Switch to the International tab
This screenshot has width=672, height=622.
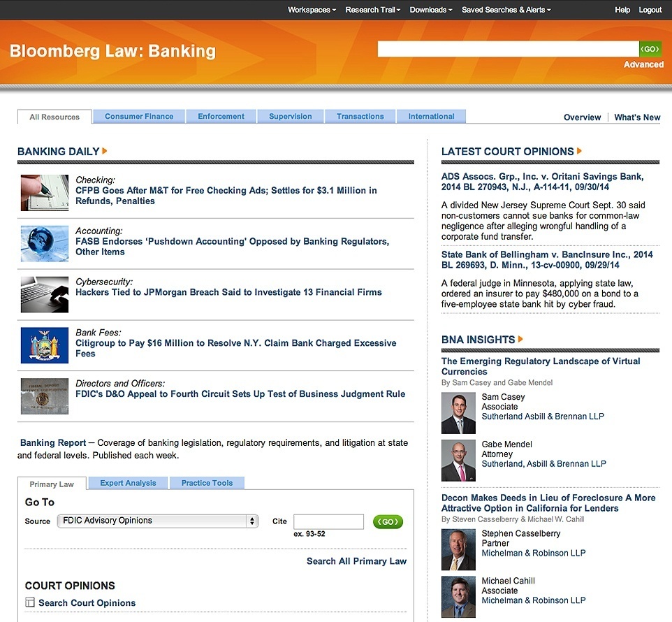click(x=431, y=116)
